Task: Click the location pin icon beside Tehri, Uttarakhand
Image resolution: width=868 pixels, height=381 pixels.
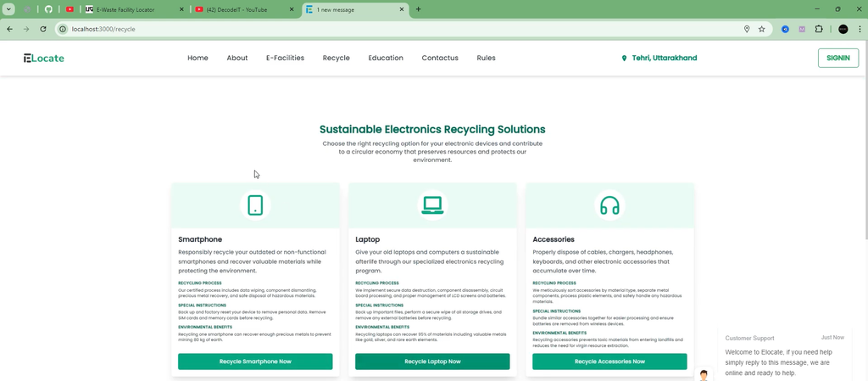Action: coord(625,59)
